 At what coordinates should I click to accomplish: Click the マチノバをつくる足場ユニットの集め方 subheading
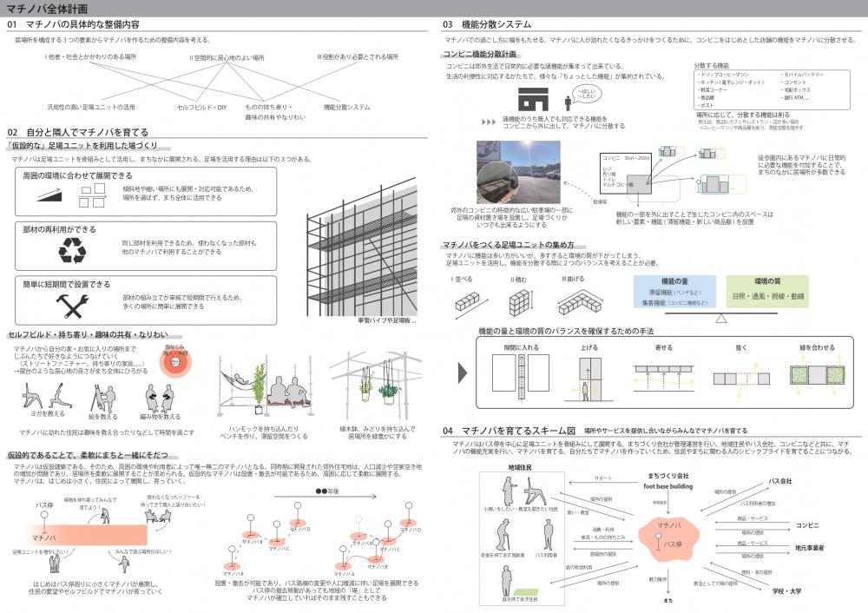coord(508,244)
